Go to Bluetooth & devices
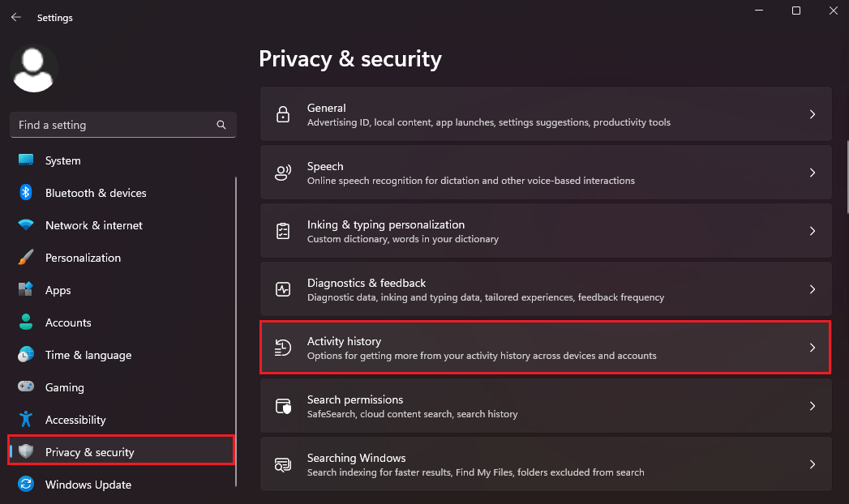 click(x=122, y=193)
